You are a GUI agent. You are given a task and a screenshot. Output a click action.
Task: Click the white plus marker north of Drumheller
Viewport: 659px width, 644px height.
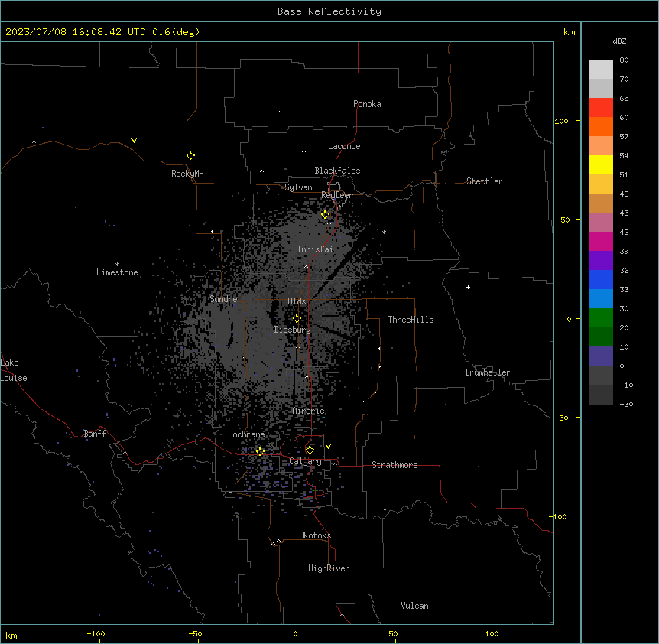[x=468, y=287]
